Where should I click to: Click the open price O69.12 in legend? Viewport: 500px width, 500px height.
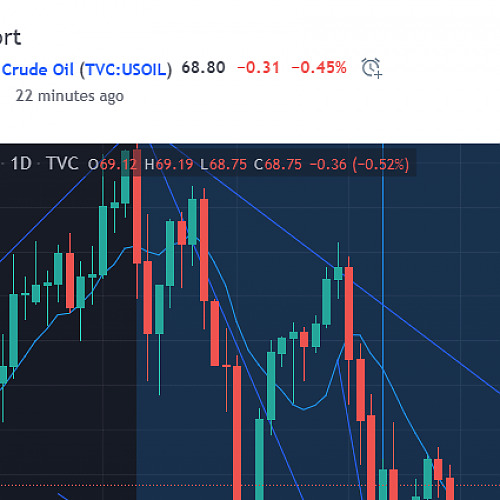pyautogui.click(x=112, y=164)
